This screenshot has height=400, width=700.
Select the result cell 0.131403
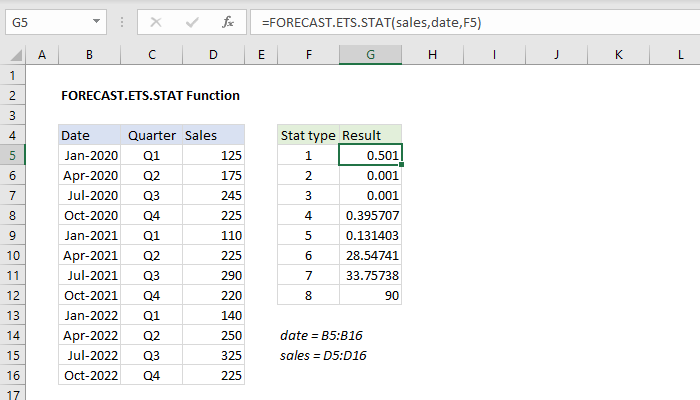tap(370, 235)
